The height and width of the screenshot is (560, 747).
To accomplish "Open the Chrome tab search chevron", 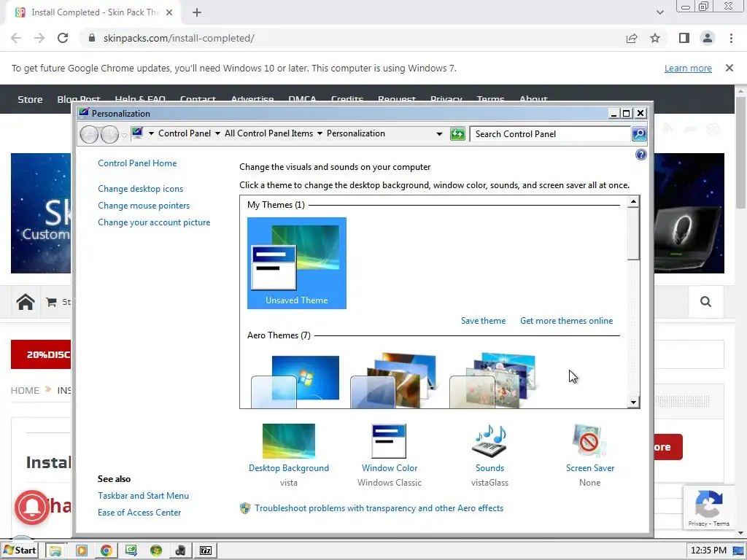I will (659, 12).
